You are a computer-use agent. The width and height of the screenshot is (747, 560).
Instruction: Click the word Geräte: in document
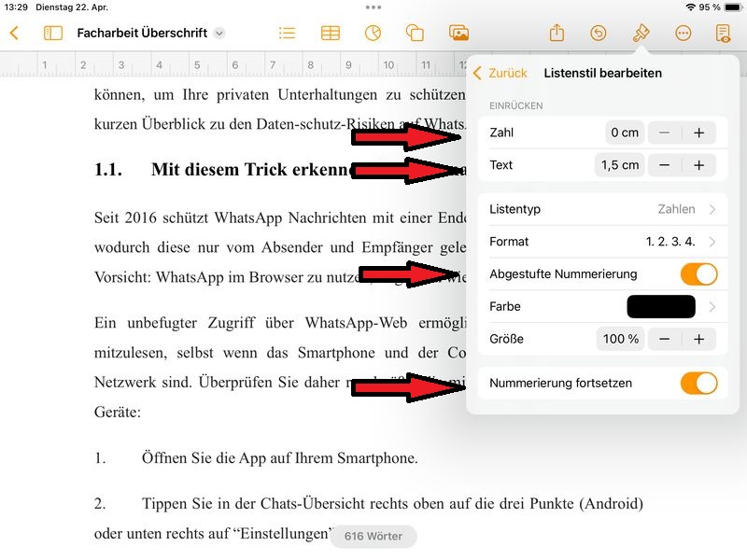[118, 412]
